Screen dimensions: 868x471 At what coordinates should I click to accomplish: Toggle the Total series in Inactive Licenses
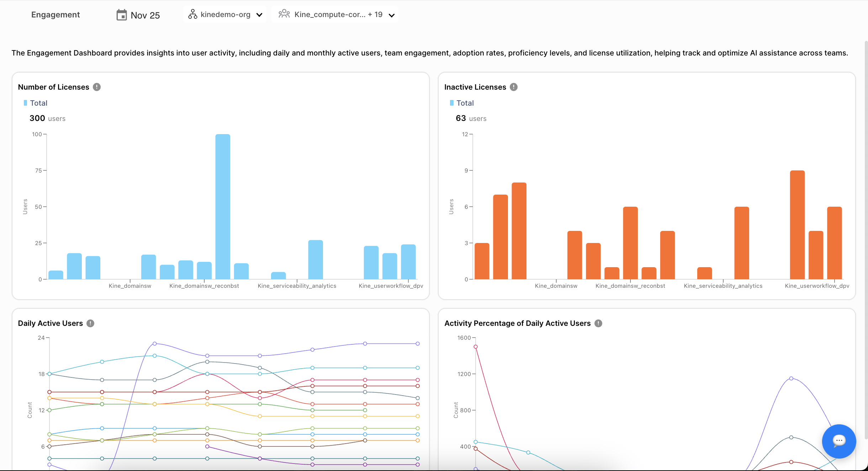pos(461,103)
